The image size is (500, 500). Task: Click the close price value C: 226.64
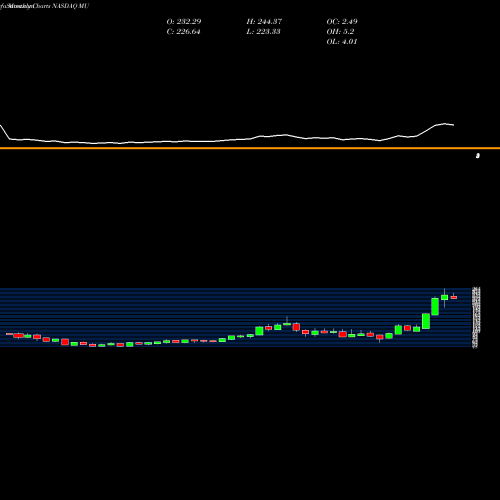point(183,31)
